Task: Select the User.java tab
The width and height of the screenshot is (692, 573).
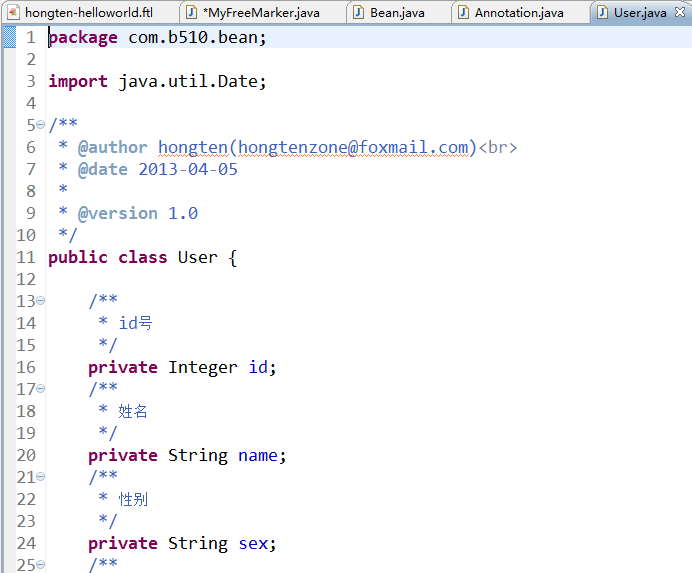Action: point(639,12)
